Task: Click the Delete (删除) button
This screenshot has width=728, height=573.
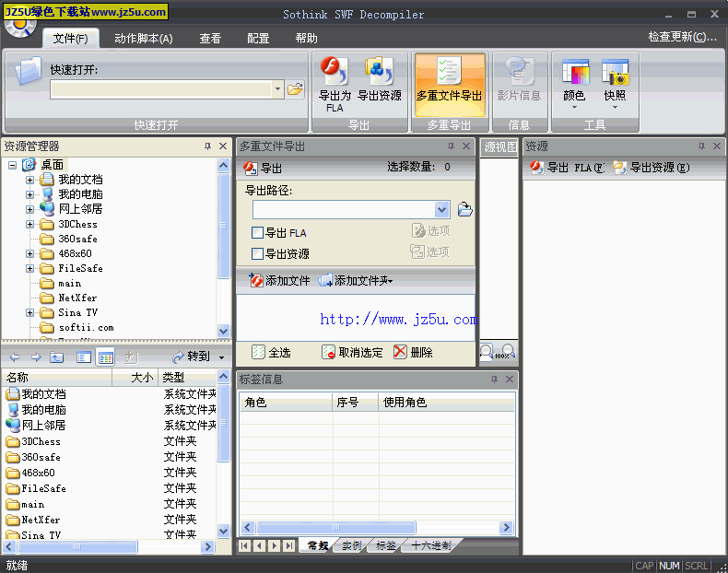Action: pyautogui.click(x=413, y=352)
